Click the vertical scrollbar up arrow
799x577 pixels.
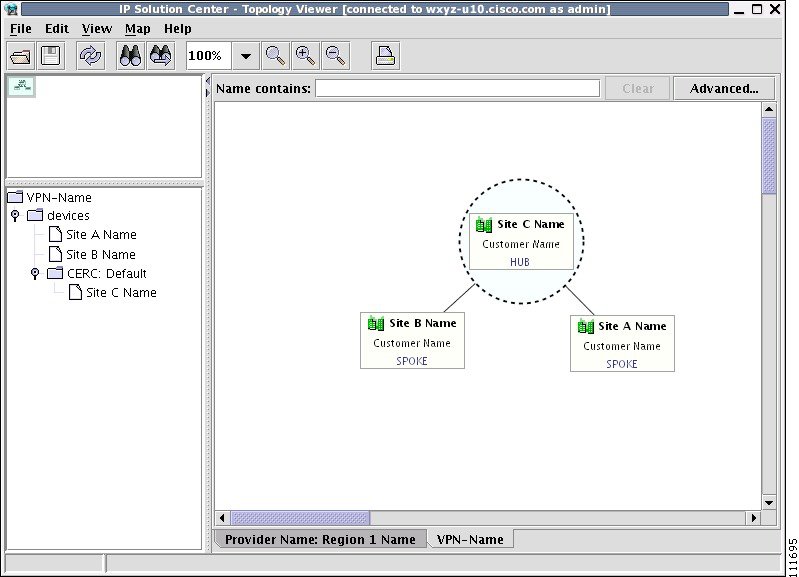click(769, 109)
